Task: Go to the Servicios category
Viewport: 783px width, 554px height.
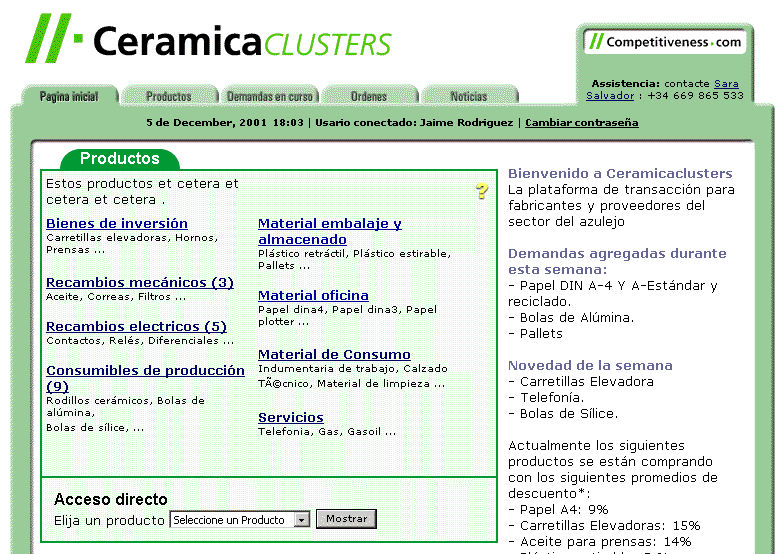Action: click(x=291, y=417)
